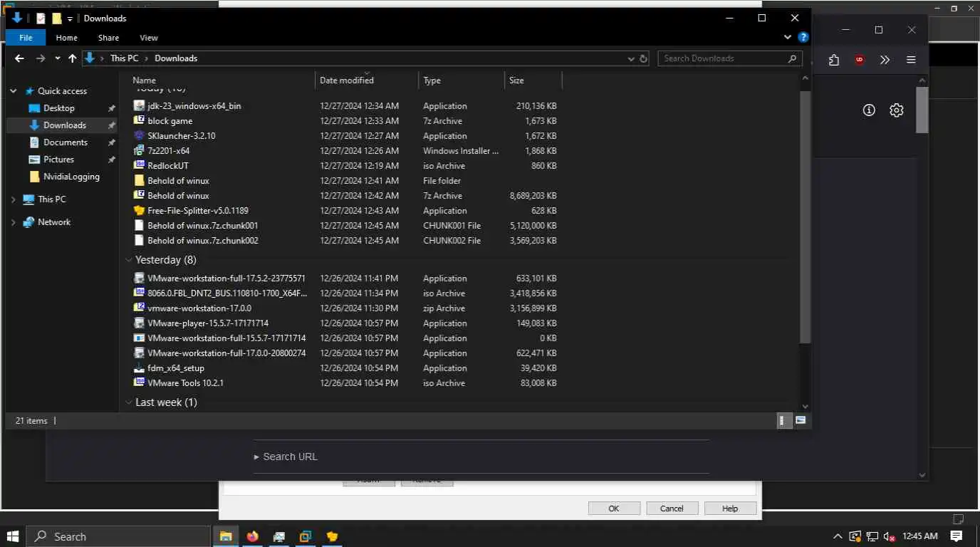Collapse the Yesterday (8) group
This screenshot has height=547, width=980.
tap(129, 260)
